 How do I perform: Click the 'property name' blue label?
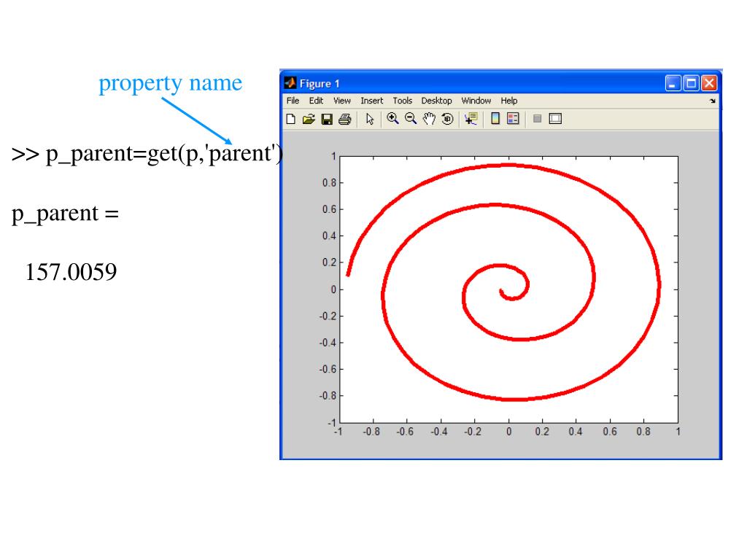pyautogui.click(x=170, y=83)
